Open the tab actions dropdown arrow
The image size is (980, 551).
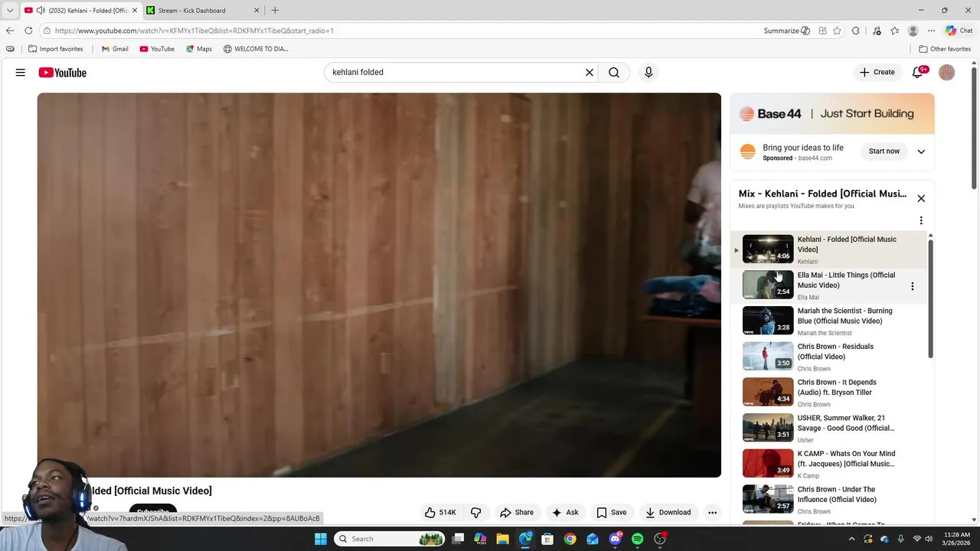pos(10,11)
